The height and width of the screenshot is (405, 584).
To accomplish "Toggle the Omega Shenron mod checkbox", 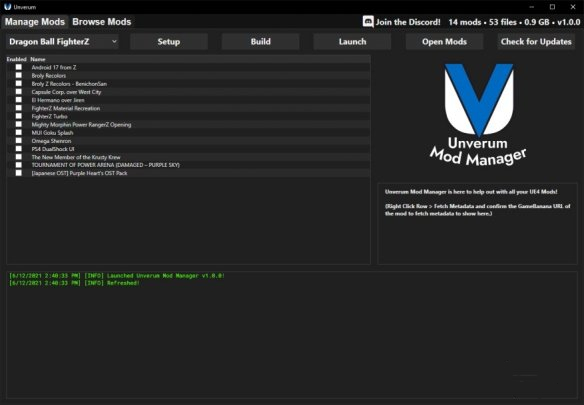I will 19,140.
